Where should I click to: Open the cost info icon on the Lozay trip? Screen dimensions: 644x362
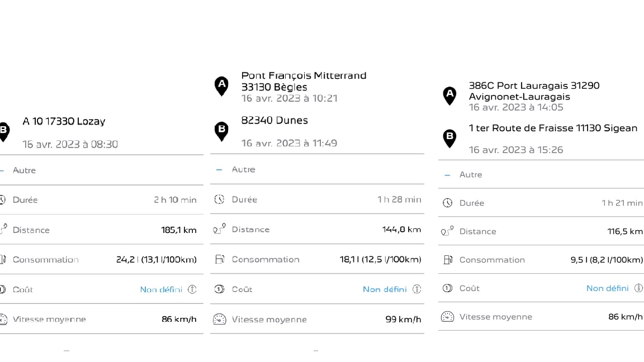click(x=192, y=289)
